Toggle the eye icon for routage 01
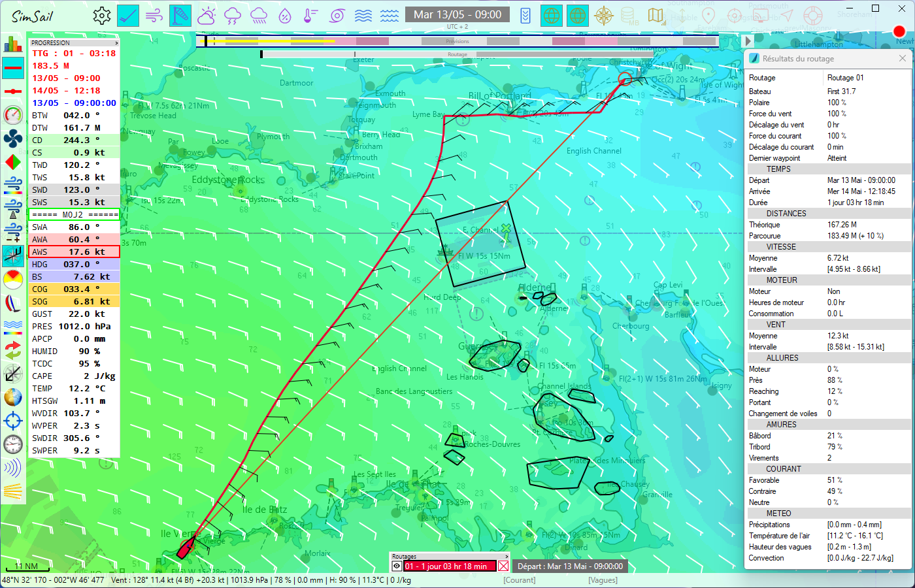 pos(397,566)
